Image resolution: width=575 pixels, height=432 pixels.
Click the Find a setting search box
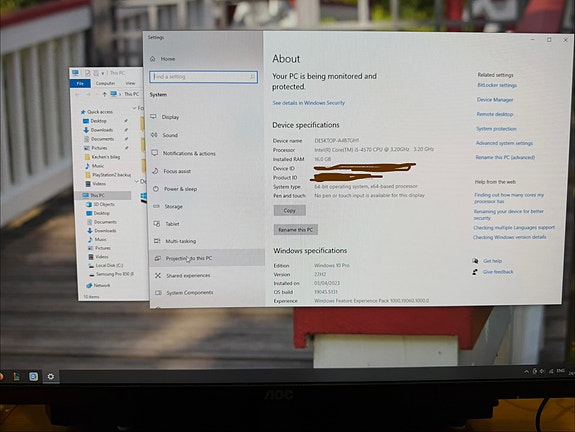coord(203,77)
